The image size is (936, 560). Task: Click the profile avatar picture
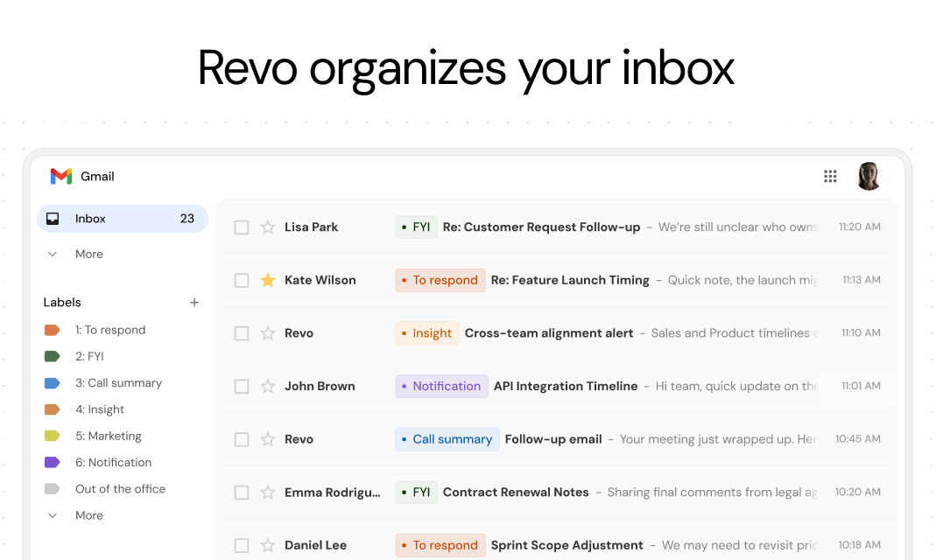(x=869, y=176)
